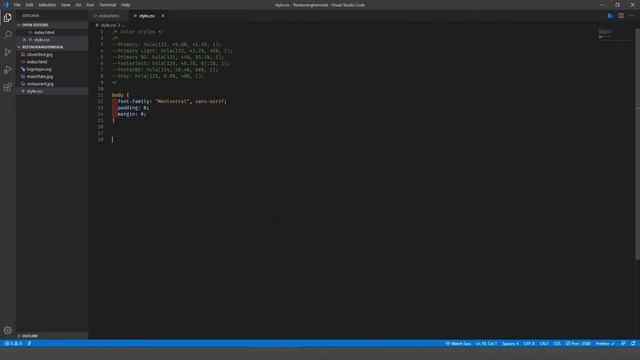
Task: Click the errors and warnings status indicator
Action: tap(13, 344)
